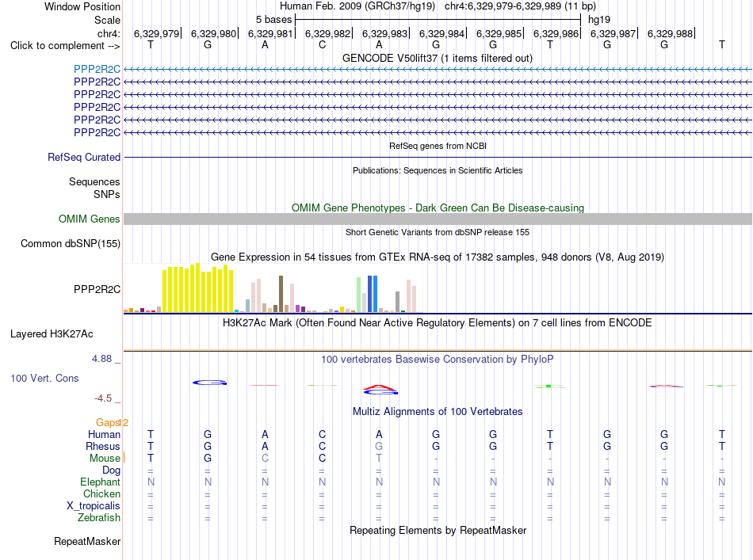Click the Dog species label

click(x=112, y=470)
